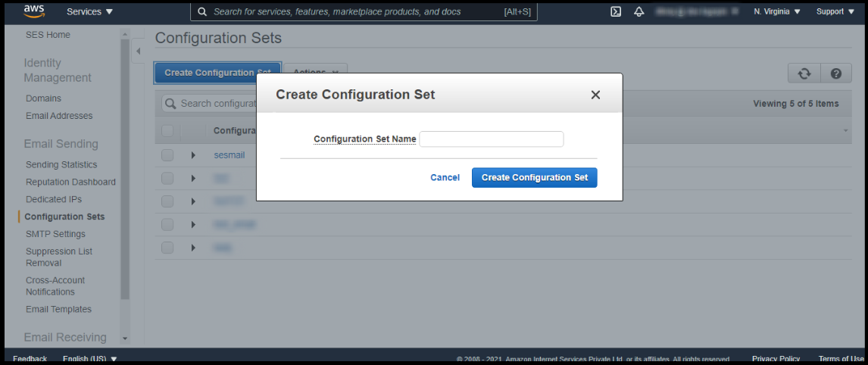Click the column sort arrow in header
This screenshot has width=868, height=365.
coord(845,131)
